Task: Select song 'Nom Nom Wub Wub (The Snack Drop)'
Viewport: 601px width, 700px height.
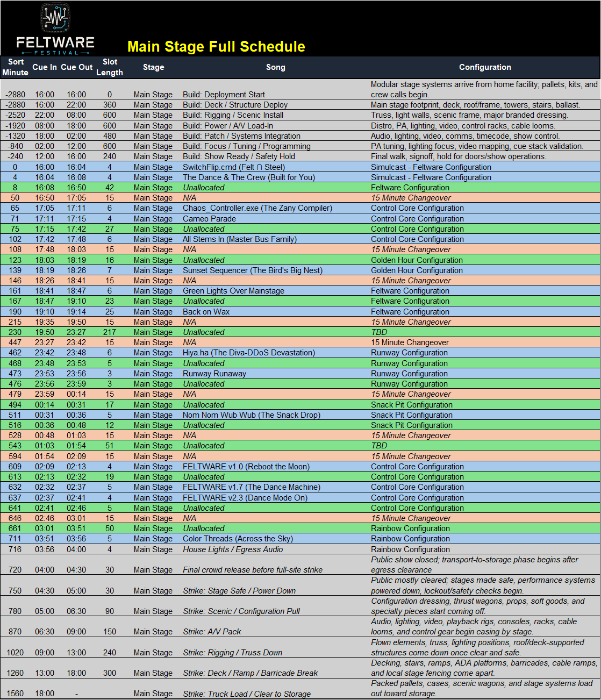Action: tap(252, 415)
